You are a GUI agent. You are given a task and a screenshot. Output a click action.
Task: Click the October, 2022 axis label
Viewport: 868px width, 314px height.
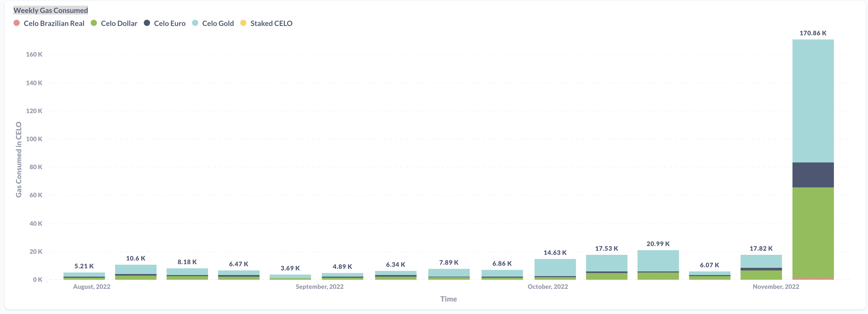point(547,287)
